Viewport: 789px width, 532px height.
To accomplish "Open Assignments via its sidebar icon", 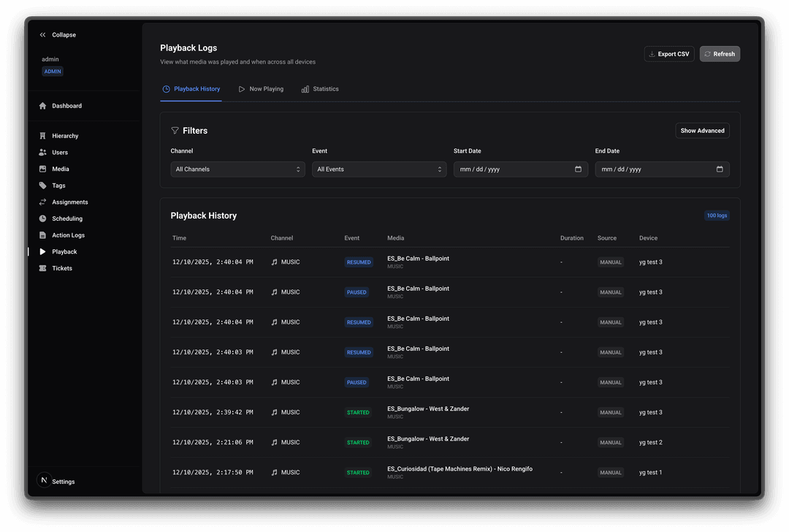I will pos(44,202).
